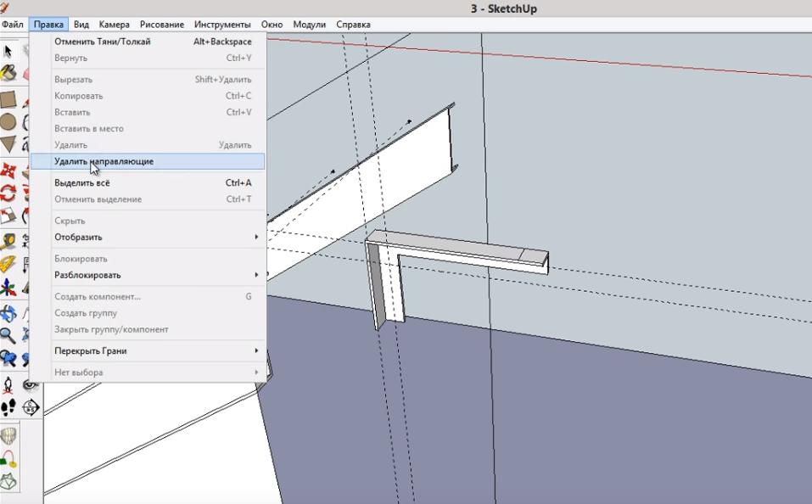
Task: Open the Камера menu
Action: 114,25
